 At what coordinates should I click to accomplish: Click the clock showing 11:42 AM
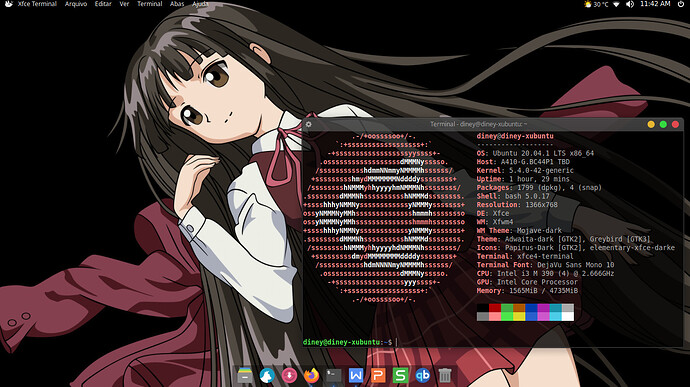point(655,4)
